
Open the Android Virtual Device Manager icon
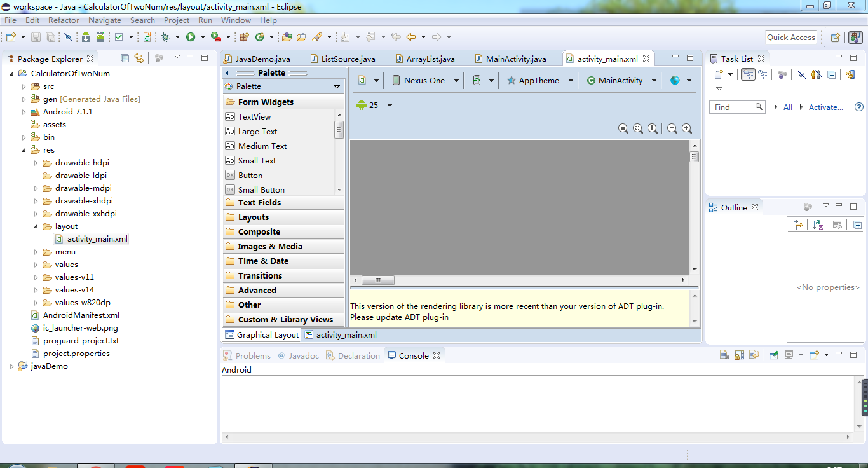pyautogui.click(x=100, y=37)
